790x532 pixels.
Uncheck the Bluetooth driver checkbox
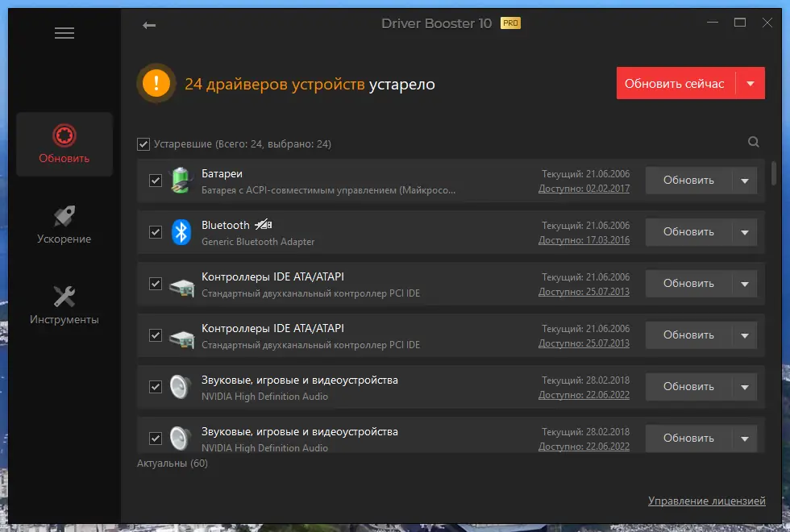click(x=155, y=232)
